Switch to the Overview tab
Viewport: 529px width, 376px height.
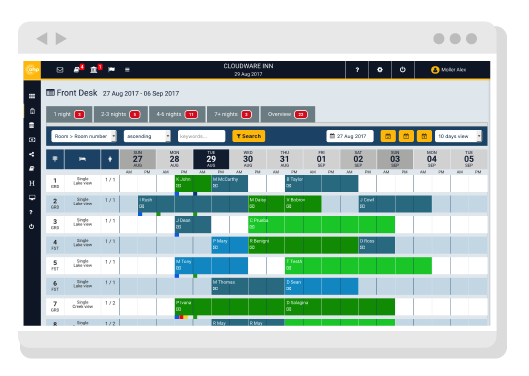[288, 114]
